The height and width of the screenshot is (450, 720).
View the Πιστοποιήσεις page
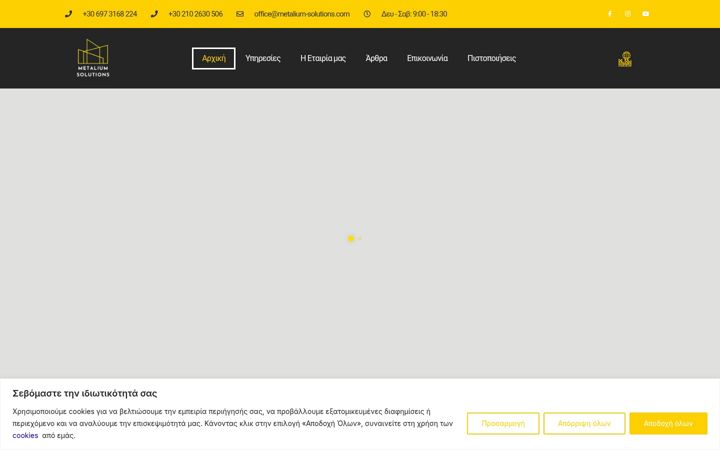pos(492,58)
